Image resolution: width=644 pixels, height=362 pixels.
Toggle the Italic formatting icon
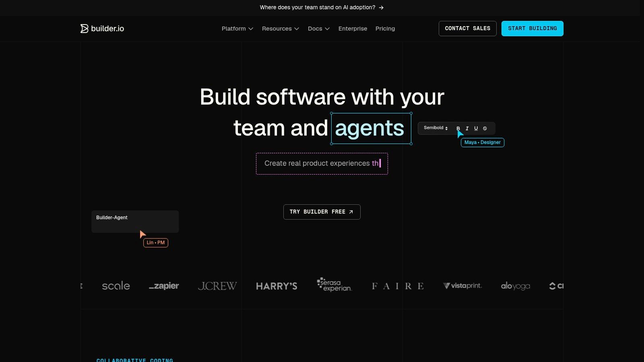click(x=467, y=128)
